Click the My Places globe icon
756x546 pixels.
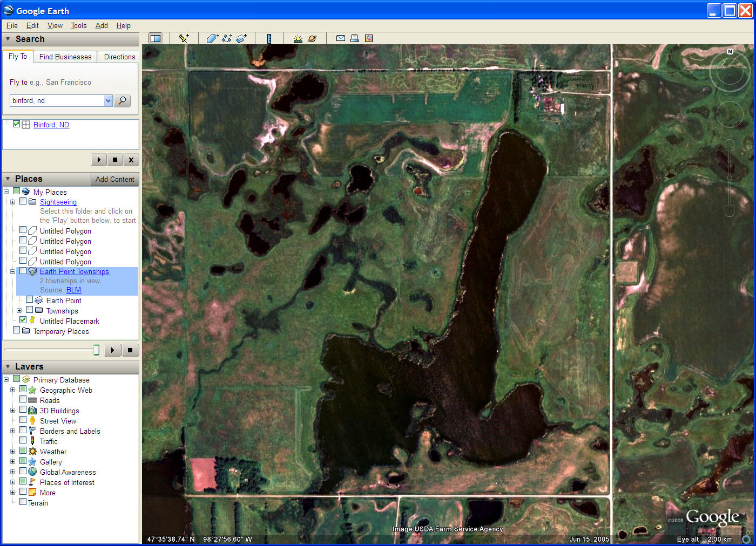tap(26, 192)
